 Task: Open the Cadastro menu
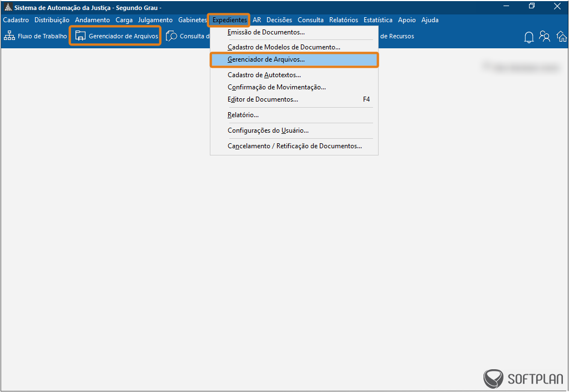tap(16, 20)
